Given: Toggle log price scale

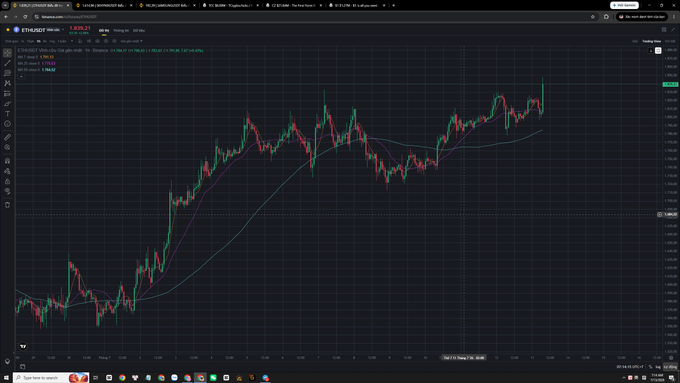Looking at the screenshot, I should point(658,367).
